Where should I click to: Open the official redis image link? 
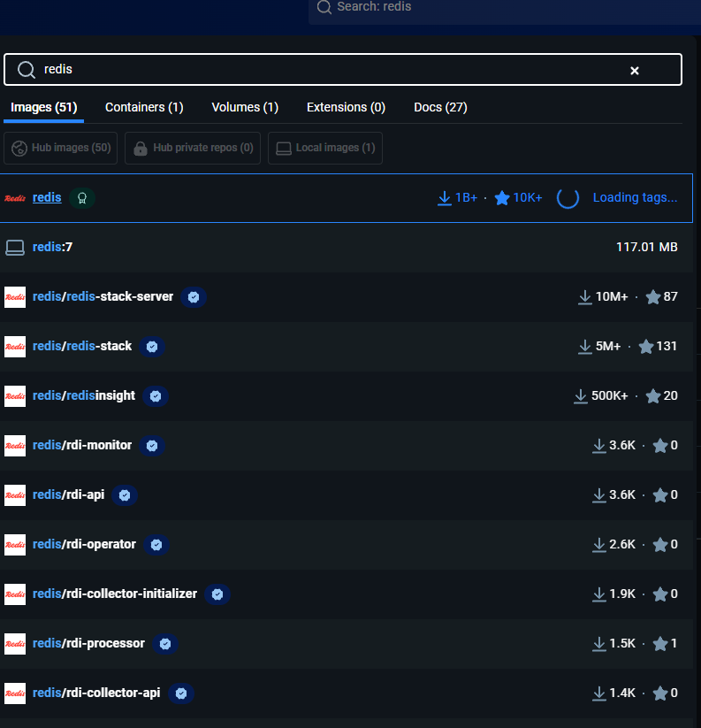[x=47, y=197]
